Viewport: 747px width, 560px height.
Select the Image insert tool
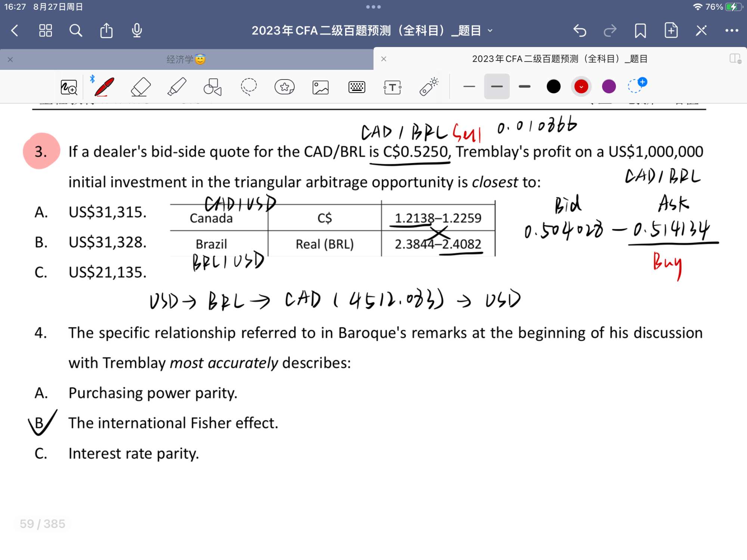(320, 87)
